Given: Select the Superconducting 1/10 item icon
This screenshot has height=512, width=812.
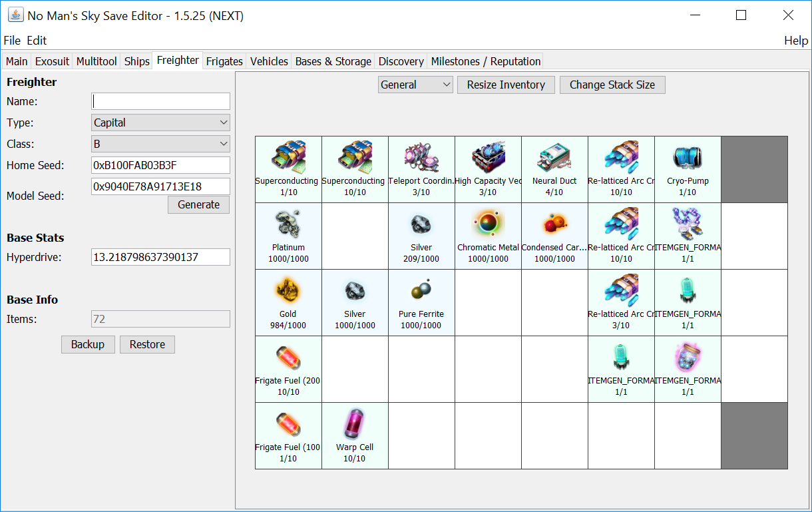Looking at the screenshot, I should pyautogui.click(x=288, y=157).
